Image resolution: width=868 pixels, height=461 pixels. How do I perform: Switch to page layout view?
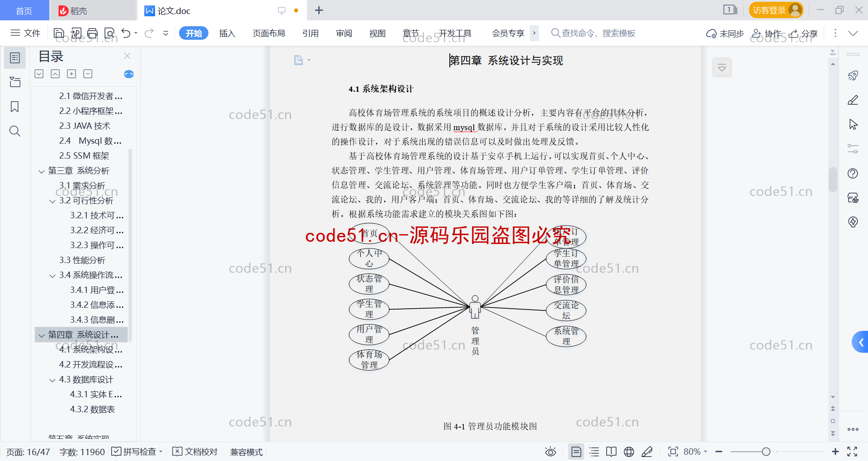coord(576,452)
